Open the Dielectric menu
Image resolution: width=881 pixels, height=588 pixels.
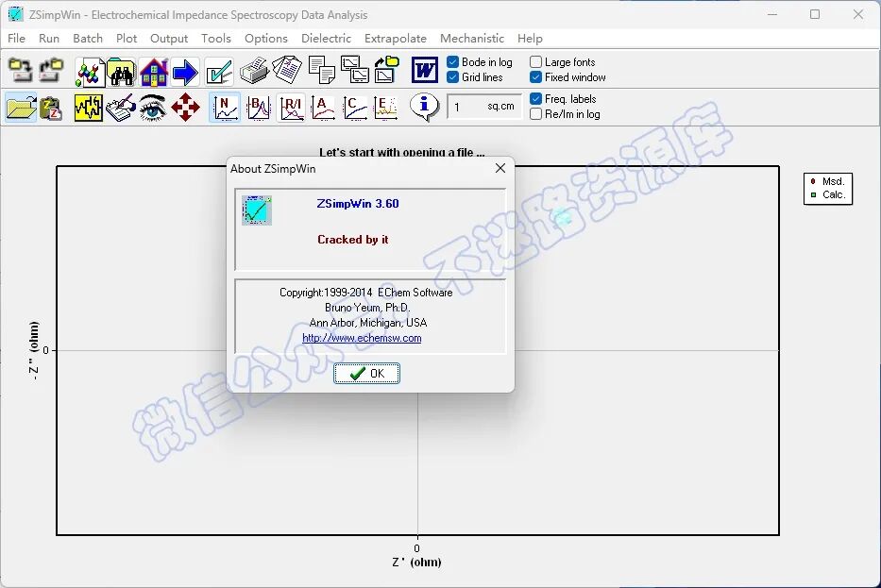[x=326, y=39]
